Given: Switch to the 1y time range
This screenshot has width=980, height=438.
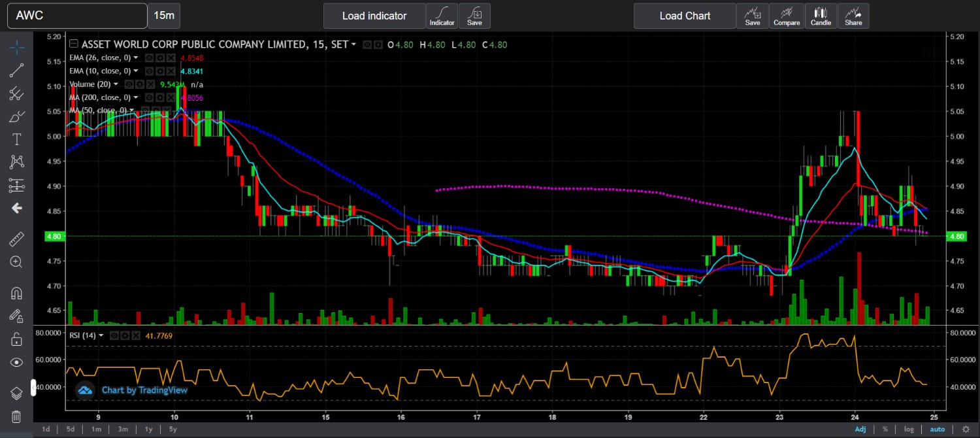Looking at the screenshot, I should tap(148, 429).
